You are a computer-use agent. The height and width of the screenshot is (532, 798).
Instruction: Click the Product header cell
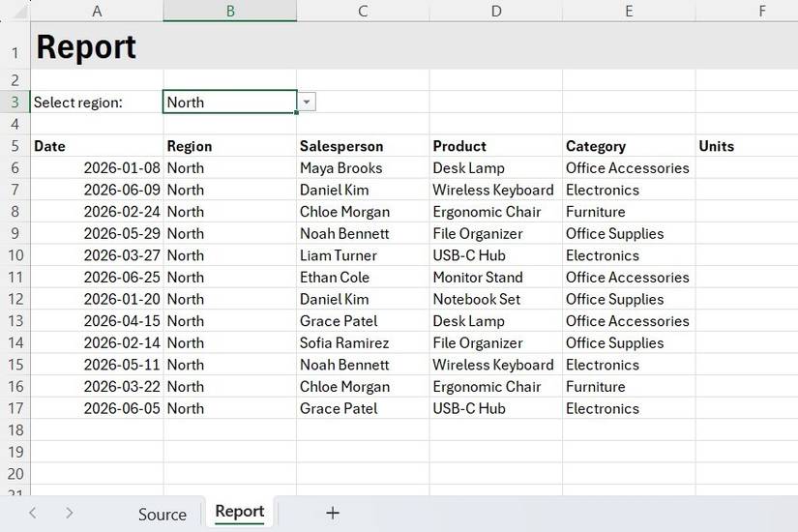[x=496, y=146]
